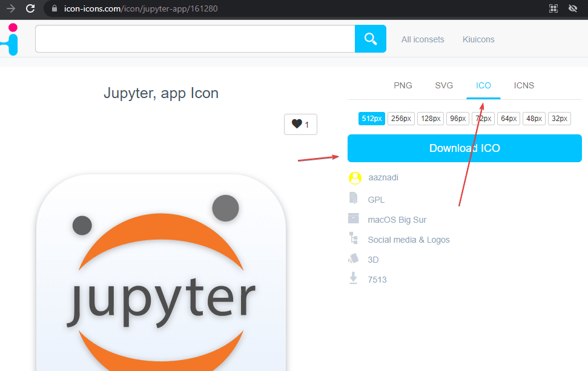Click the 3D style cube icon

354,258
